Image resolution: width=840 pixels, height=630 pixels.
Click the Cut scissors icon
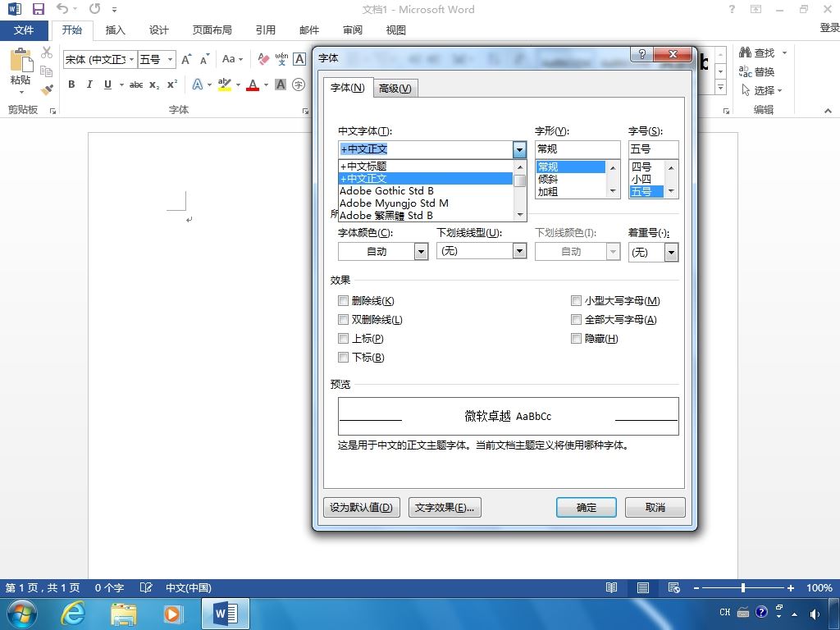47,52
